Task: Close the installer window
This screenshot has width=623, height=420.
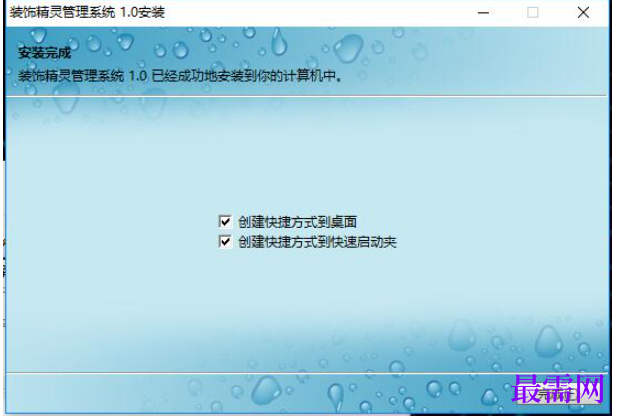Action: (x=583, y=13)
